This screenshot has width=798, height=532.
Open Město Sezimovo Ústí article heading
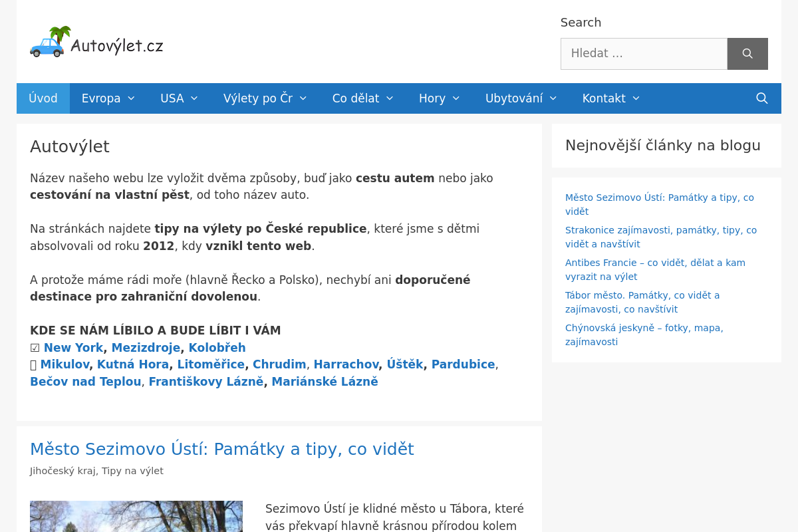pyautogui.click(x=221, y=450)
